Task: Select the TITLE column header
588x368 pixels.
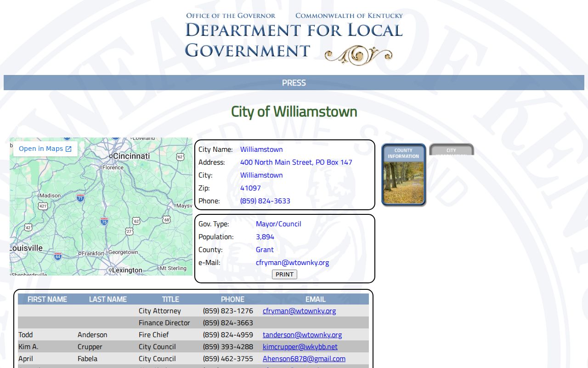Action: click(x=170, y=299)
